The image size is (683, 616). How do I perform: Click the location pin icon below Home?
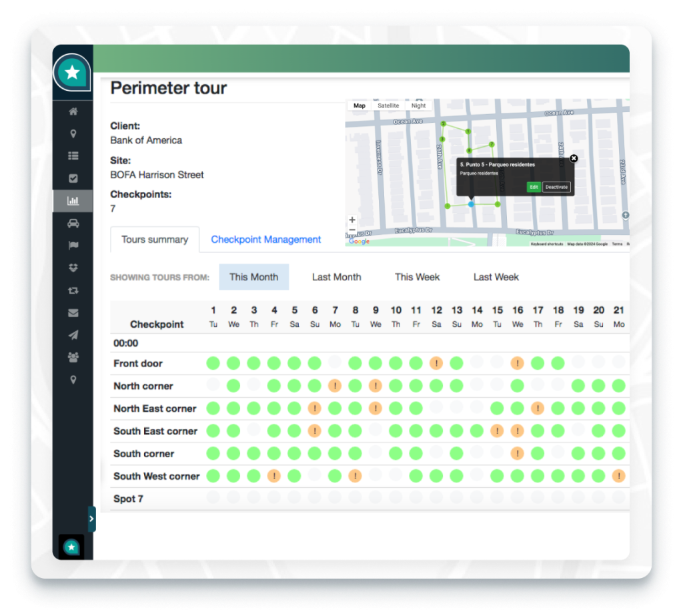coord(73,134)
